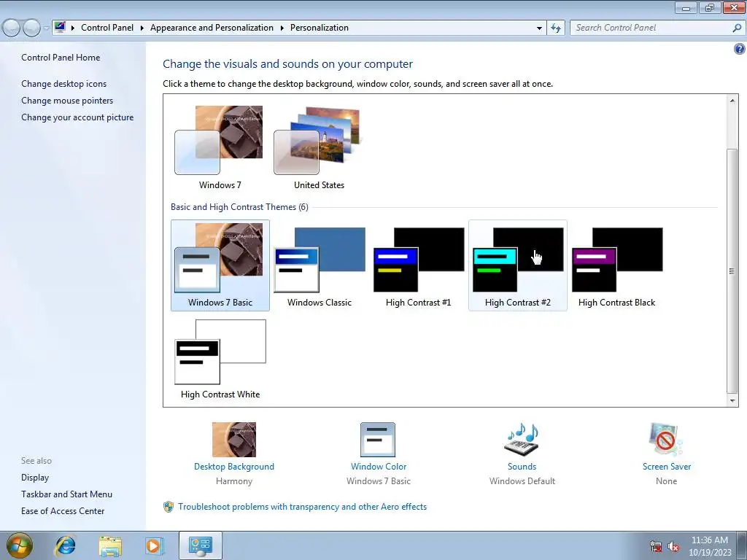Select Appearance and Personalization breadcrumb
Image resolution: width=747 pixels, height=560 pixels.
point(212,28)
